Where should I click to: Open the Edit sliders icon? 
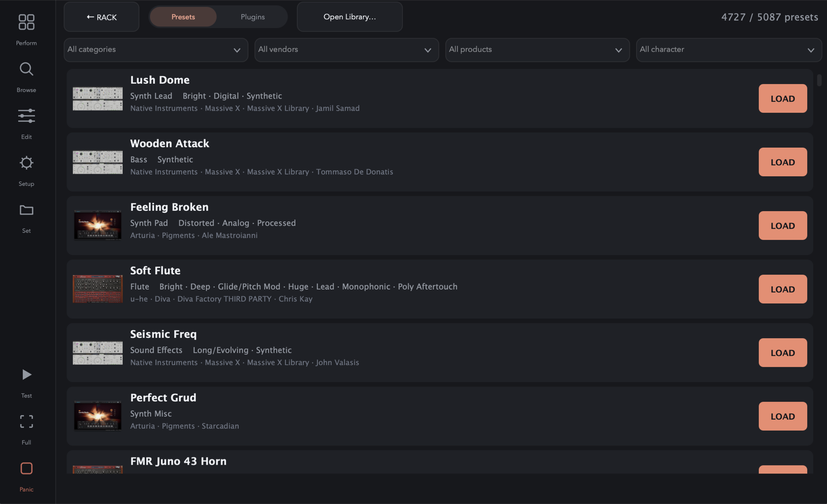pos(26,116)
